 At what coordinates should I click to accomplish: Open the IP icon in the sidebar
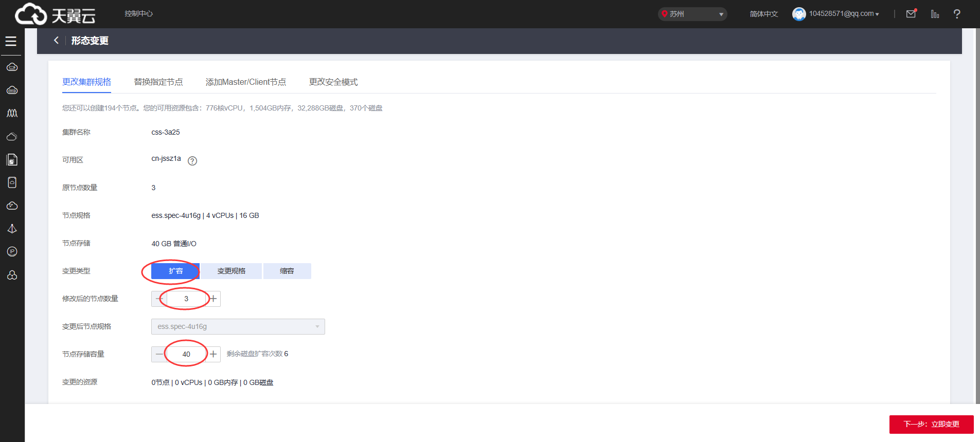12,251
